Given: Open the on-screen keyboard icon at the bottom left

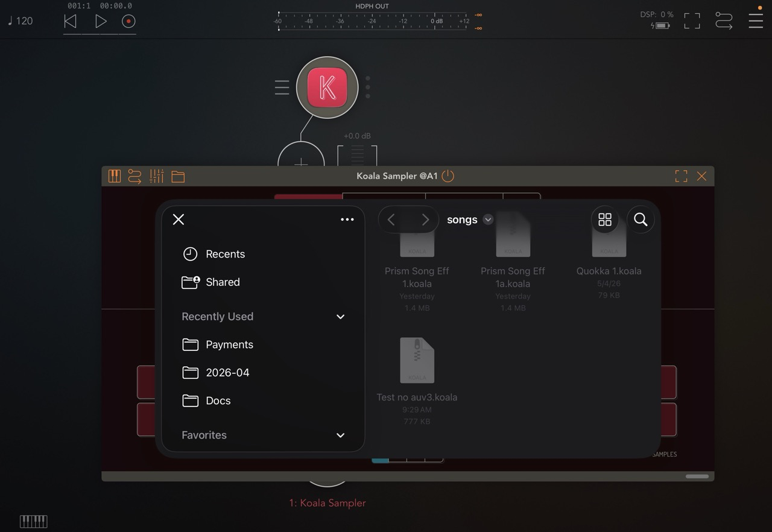Looking at the screenshot, I should click(34, 521).
